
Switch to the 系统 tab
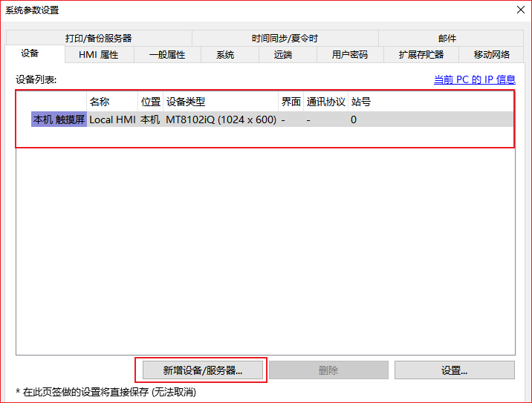[225, 55]
